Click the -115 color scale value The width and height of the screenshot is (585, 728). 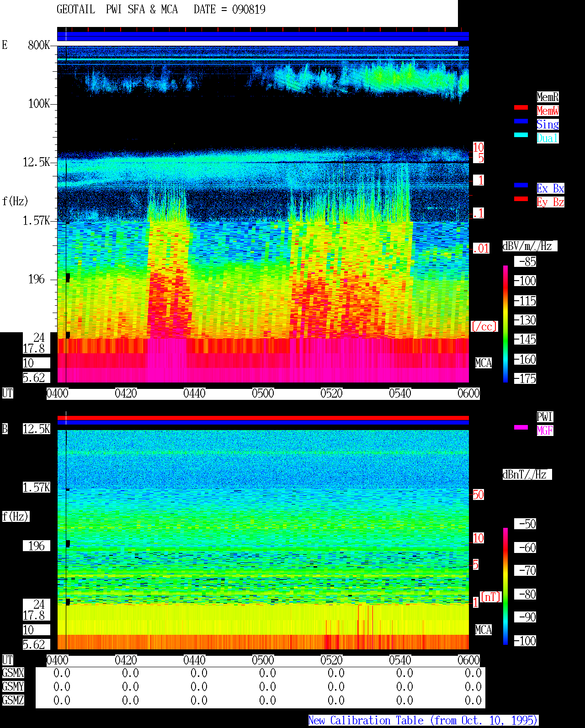pos(525,301)
